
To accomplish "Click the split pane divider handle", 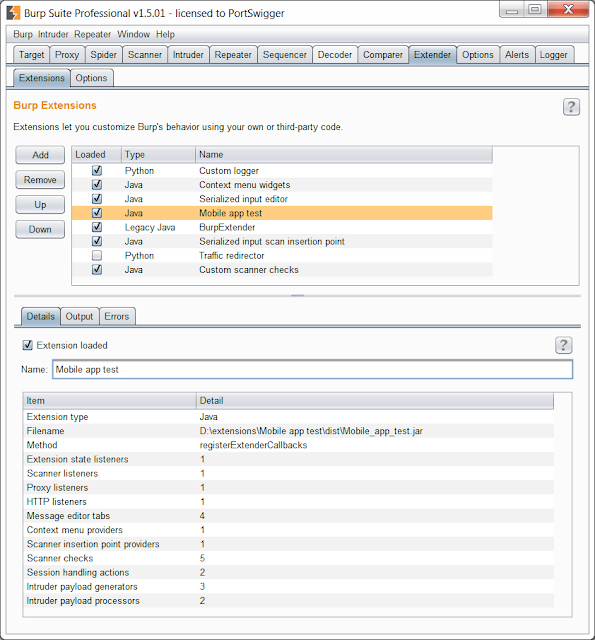I will click(x=298, y=296).
